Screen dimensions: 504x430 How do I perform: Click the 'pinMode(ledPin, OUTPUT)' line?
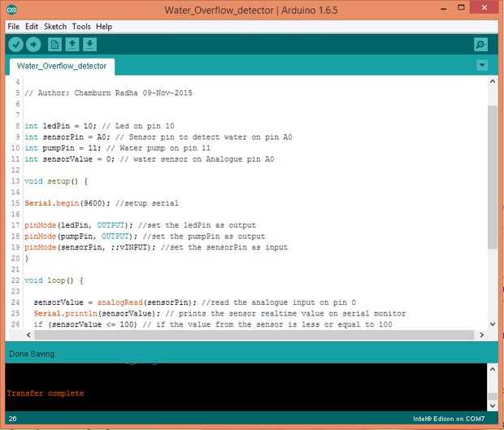pos(141,225)
